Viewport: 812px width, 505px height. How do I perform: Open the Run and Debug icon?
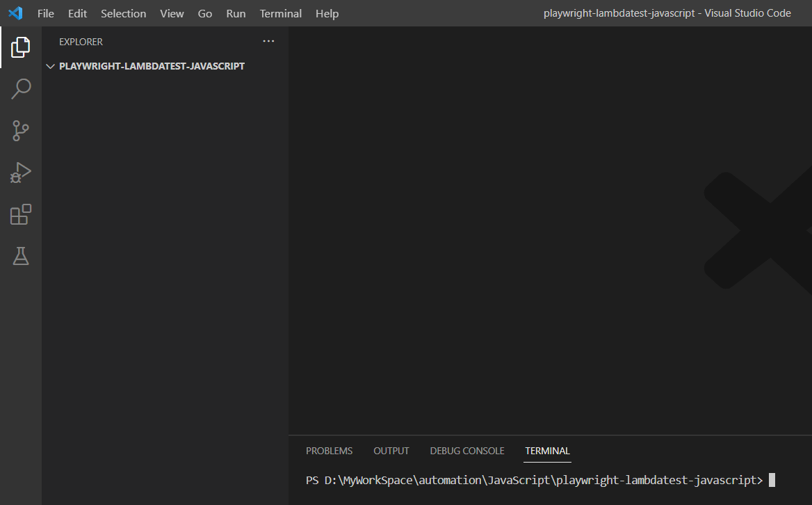pyautogui.click(x=20, y=173)
